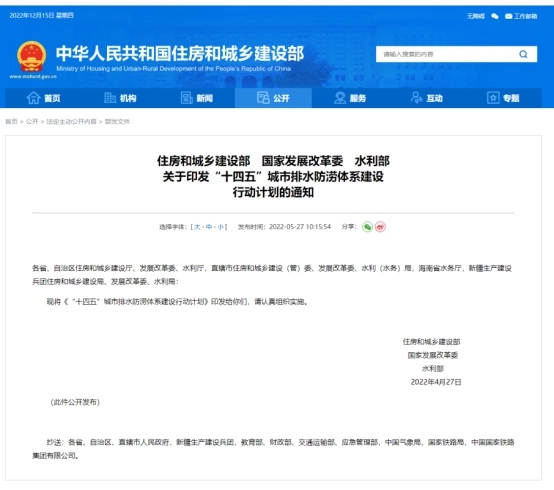The image size is (554, 490).
Task: Click the date 2022年4月27日 signature line
Action: [x=436, y=382]
